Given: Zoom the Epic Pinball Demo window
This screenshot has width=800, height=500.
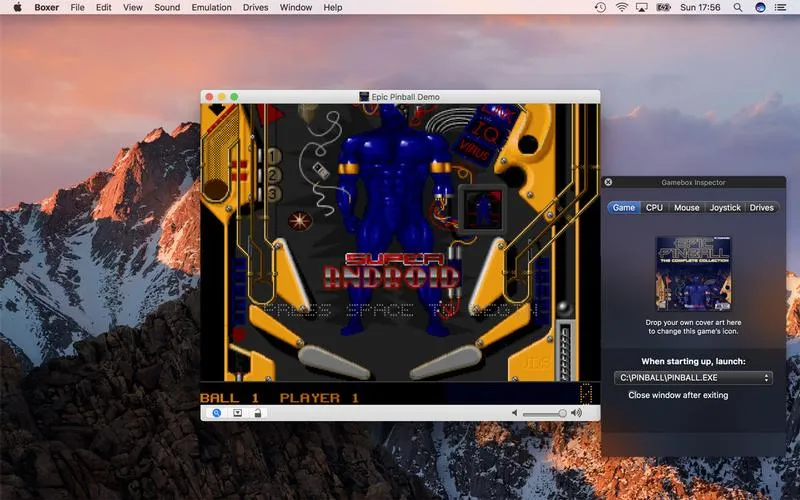Looking at the screenshot, I should pos(234,96).
